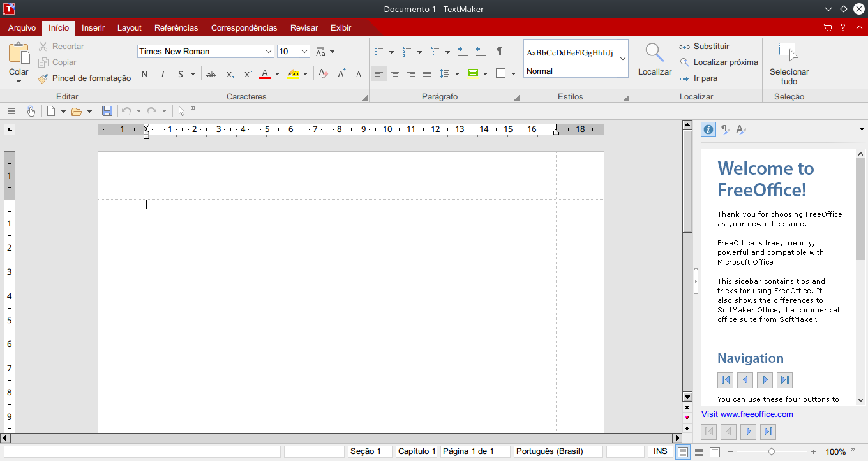Expand the line spacing dropdown arrow
This screenshot has height=461, width=868.
point(457,74)
